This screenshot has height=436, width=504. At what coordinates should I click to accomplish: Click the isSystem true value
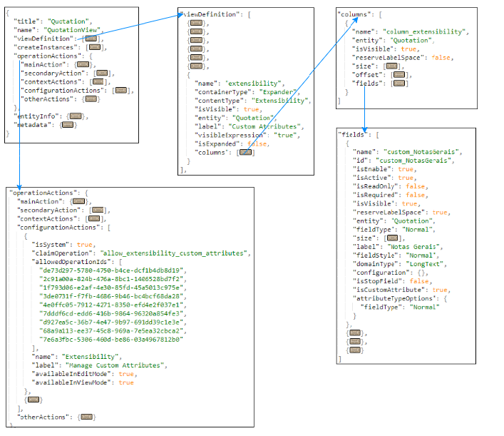click(84, 245)
